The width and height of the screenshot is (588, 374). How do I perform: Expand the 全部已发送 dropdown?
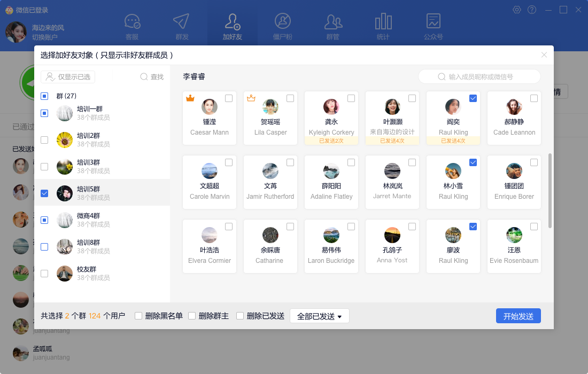[319, 316]
